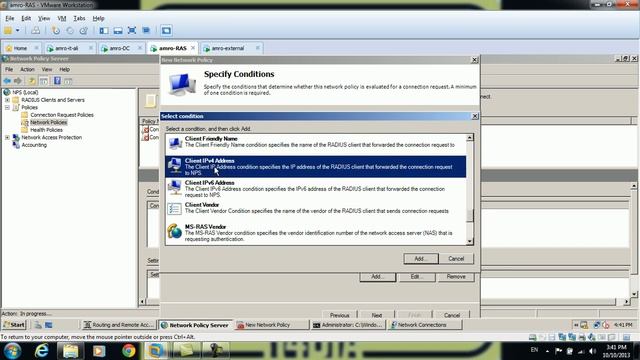Select Connection Request Policies in tree

pyautogui.click(x=62, y=115)
